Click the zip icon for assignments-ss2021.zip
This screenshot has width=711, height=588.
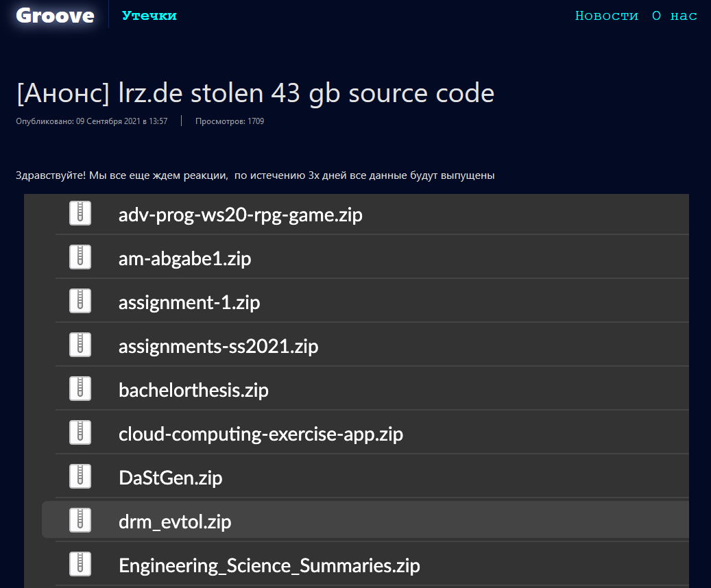[80, 345]
